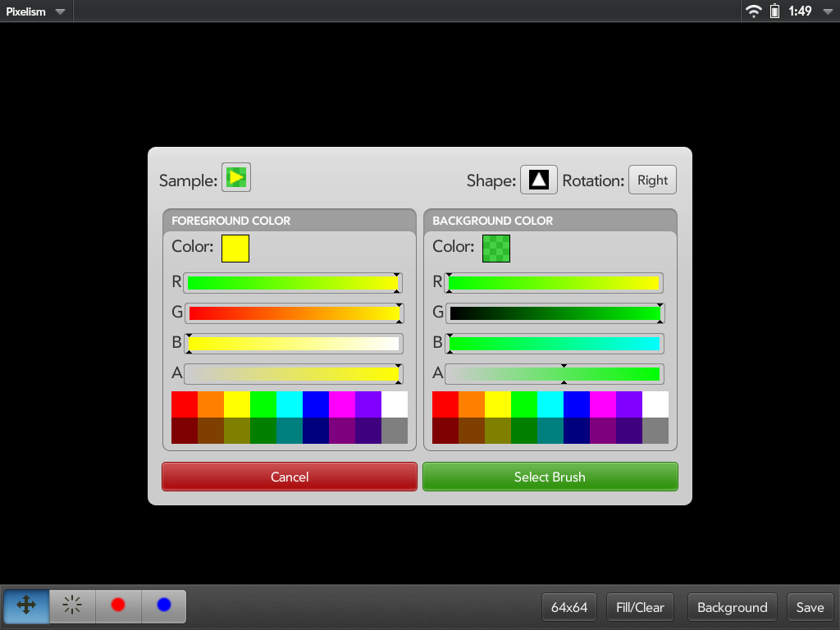Open the 64x64 canvas size picker
Viewport: 840px width, 630px height.
click(569, 607)
